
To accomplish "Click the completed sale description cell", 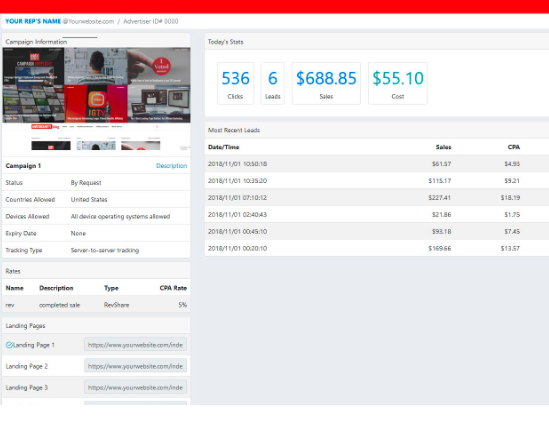I will 60,305.
